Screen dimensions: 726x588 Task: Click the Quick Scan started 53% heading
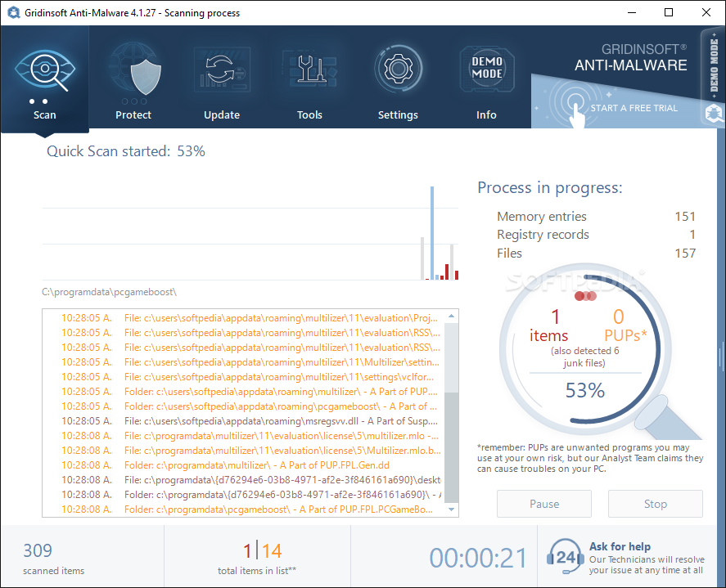click(x=125, y=151)
